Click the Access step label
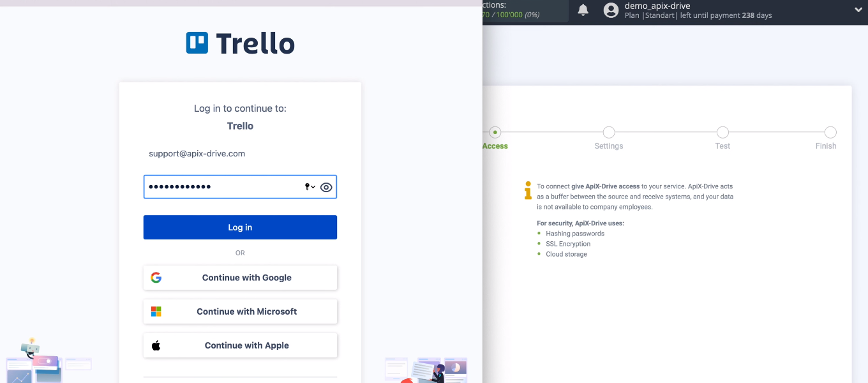The width and height of the screenshot is (868, 383). [495, 146]
